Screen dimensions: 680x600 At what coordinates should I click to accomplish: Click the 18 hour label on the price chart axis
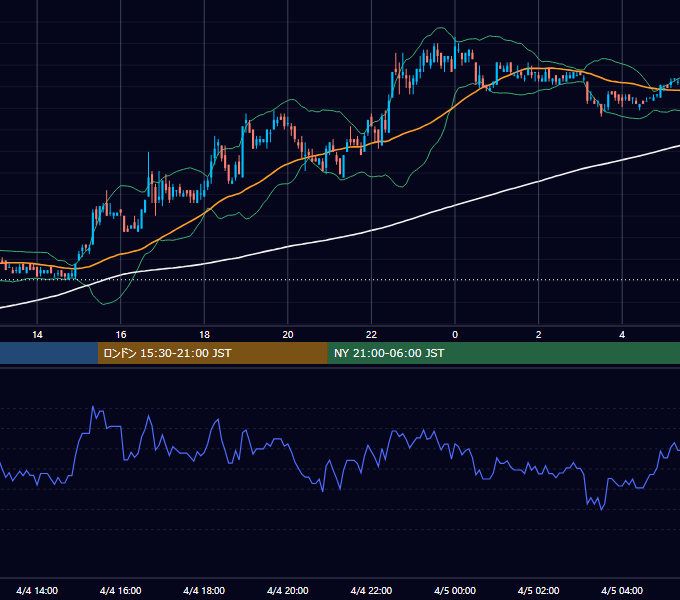[x=204, y=335]
